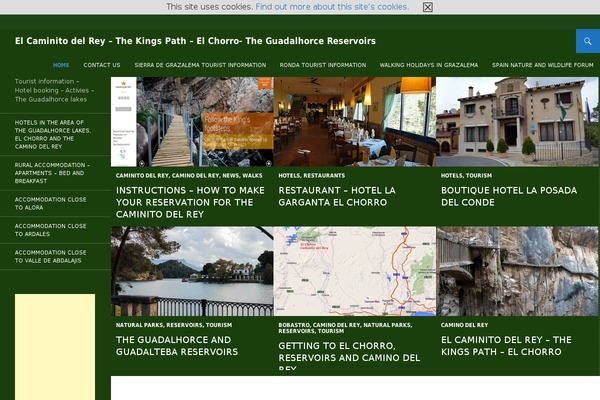Open 'Getting to El Chorro' article title

[349, 356]
